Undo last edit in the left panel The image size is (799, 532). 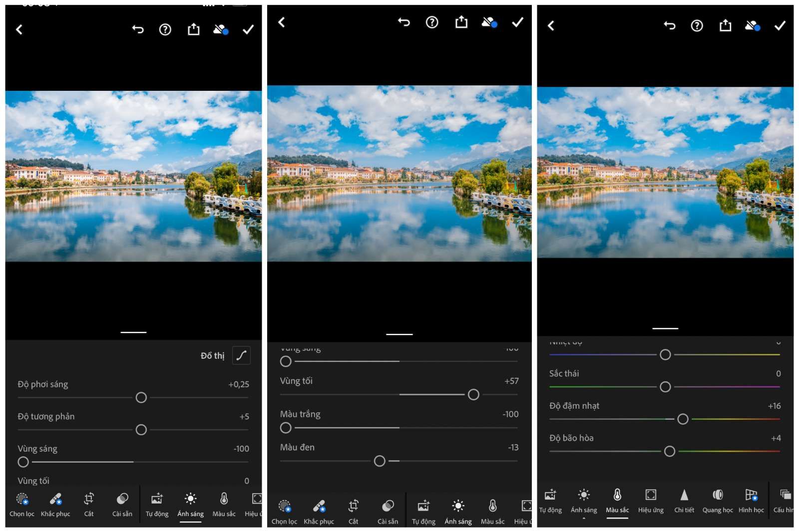pos(138,30)
